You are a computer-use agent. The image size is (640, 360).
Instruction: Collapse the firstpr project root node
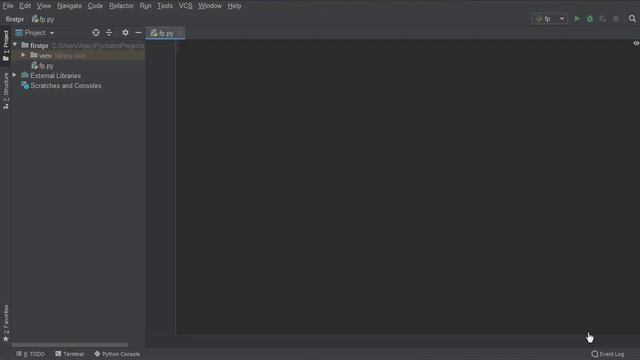click(15, 45)
